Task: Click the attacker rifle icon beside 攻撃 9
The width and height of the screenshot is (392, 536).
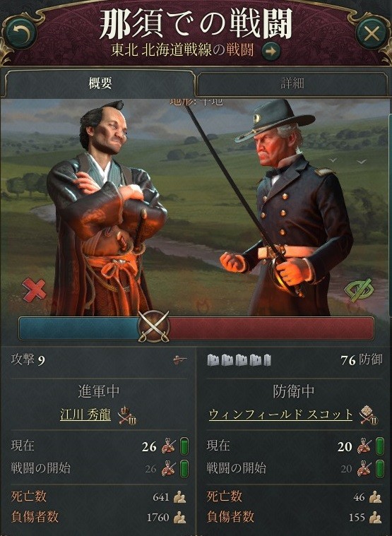Action: pos(180,359)
